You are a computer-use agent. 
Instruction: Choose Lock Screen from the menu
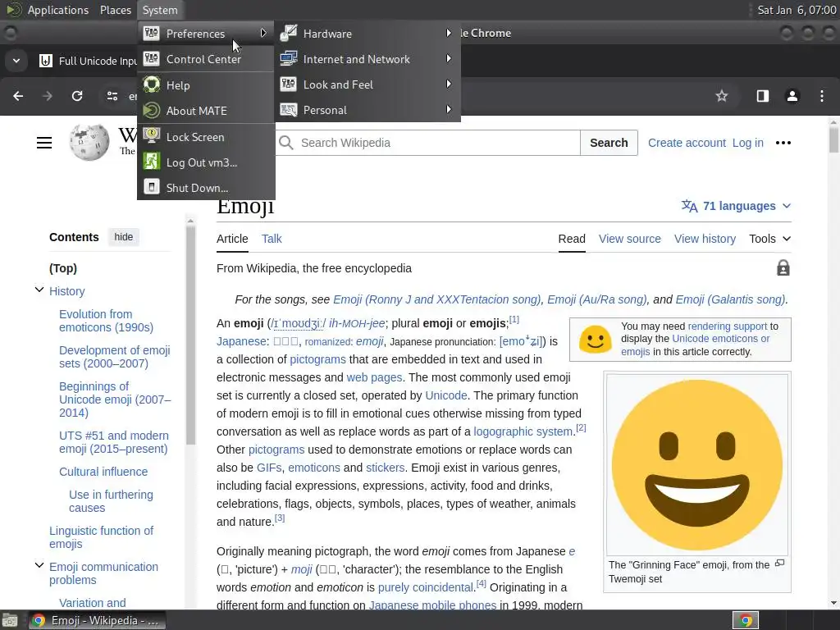pyautogui.click(x=206, y=137)
